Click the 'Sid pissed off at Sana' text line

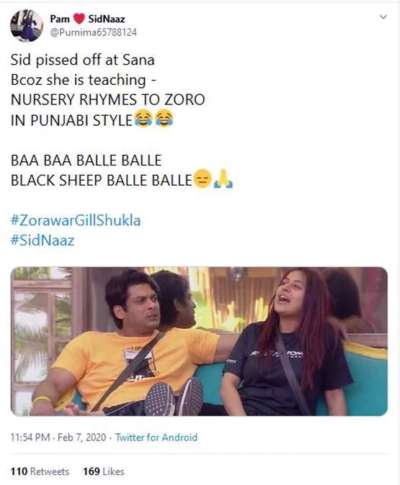coord(83,60)
